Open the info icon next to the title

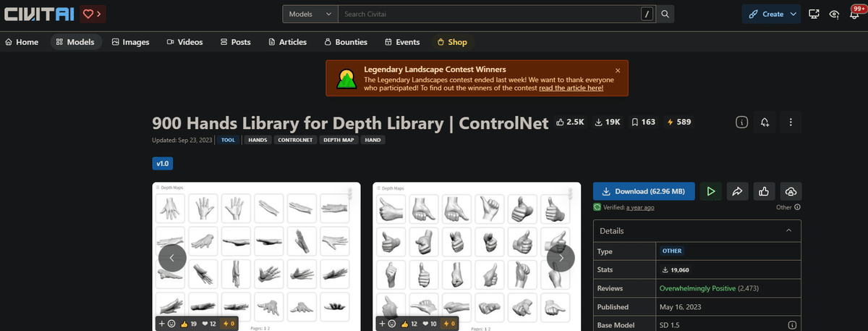click(x=741, y=122)
